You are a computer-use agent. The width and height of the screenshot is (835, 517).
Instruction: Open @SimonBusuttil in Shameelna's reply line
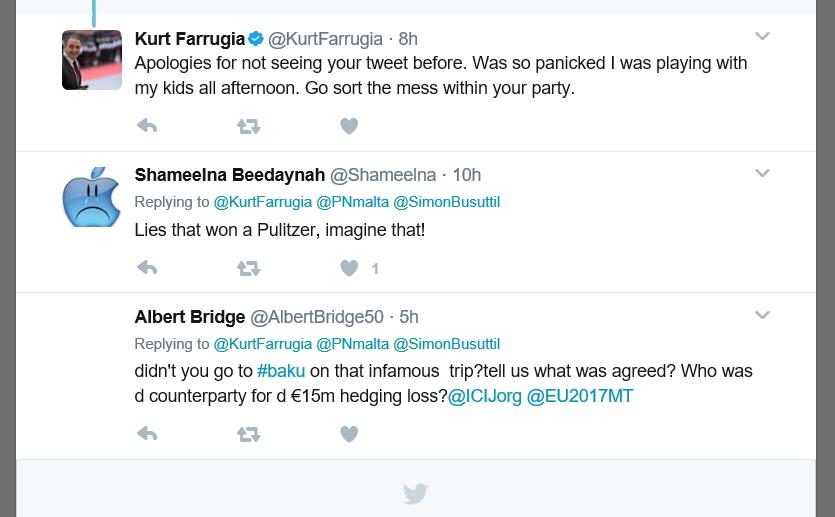446,202
